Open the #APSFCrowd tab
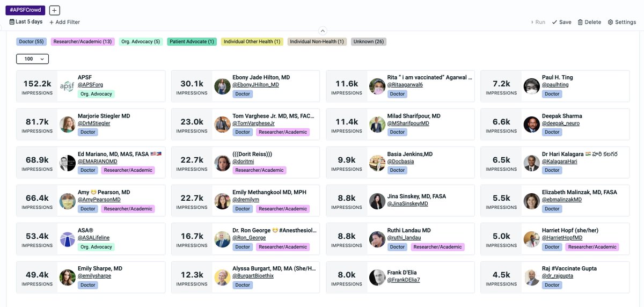Viewport: 644px width, 307px height. 25,10
